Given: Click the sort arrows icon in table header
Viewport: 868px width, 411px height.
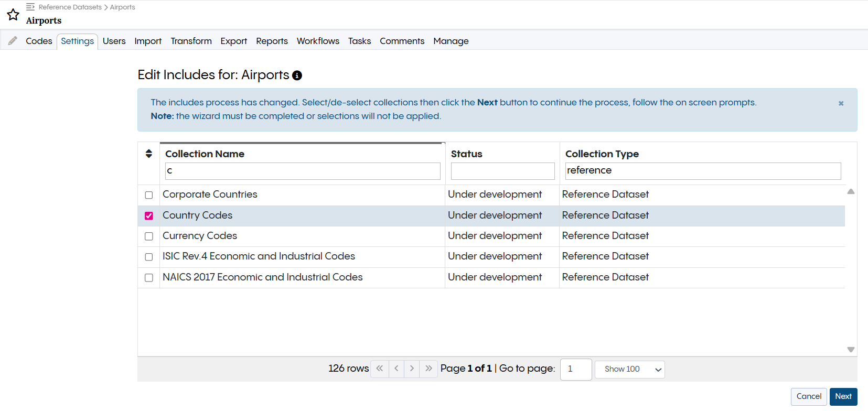Looking at the screenshot, I should (x=149, y=154).
